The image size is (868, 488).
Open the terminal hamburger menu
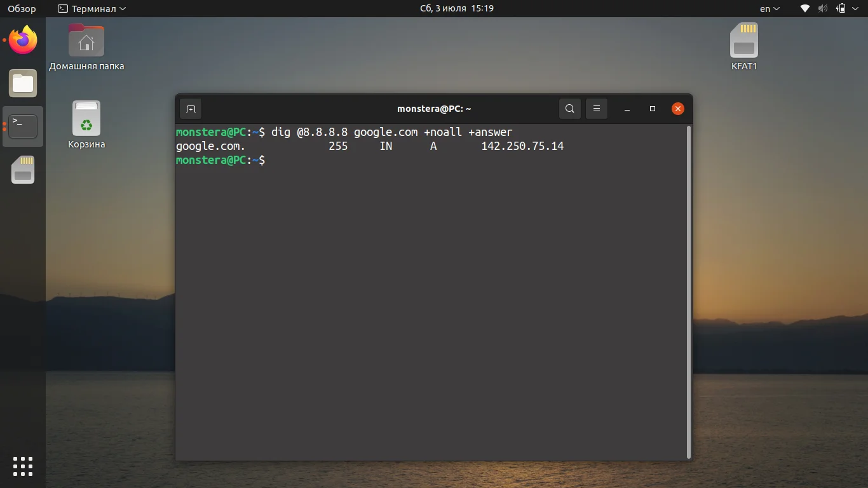596,108
